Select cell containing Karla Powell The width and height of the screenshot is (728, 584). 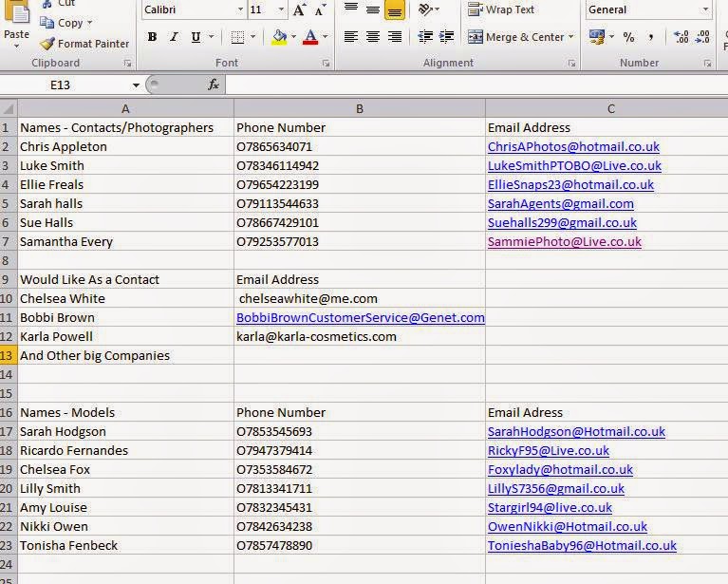[x=126, y=336]
